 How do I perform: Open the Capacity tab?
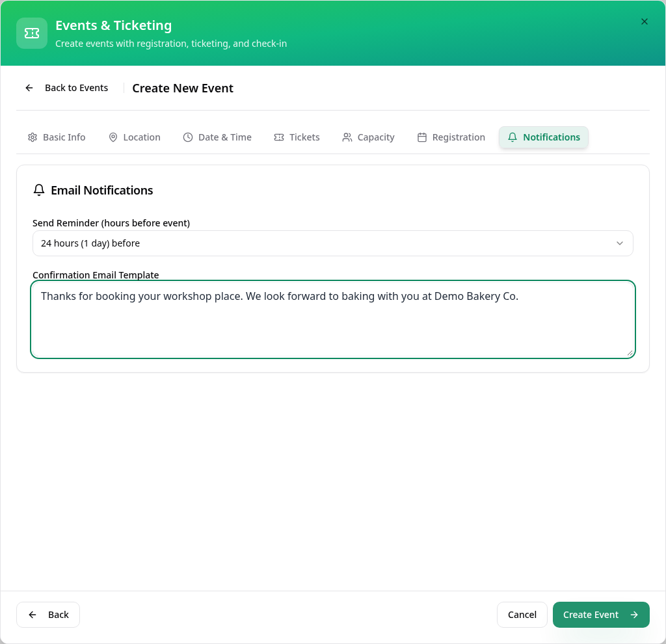click(x=368, y=137)
